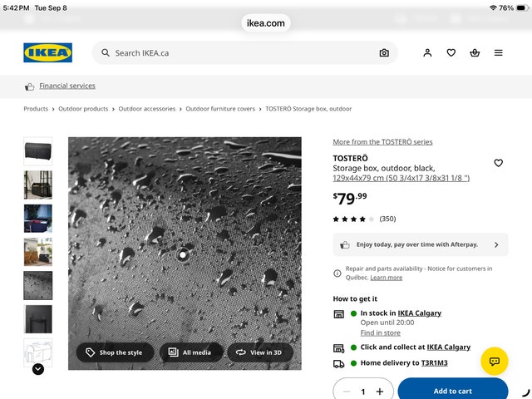Expand the Afterpay payment banner arrow
The width and height of the screenshot is (532, 399).
[x=496, y=244]
